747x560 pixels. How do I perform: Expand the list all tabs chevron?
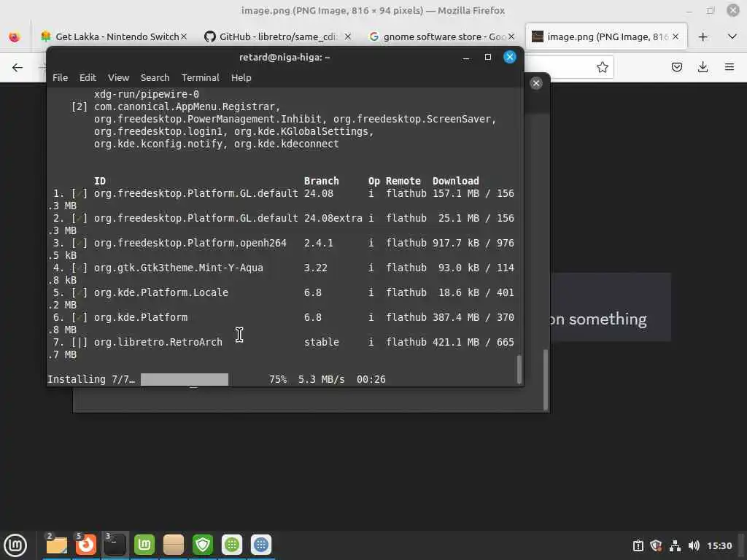point(732,36)
